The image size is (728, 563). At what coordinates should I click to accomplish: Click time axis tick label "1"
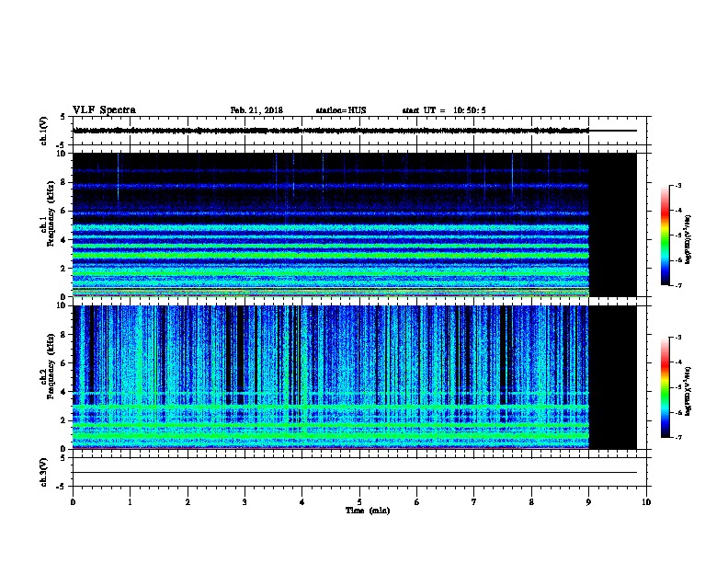tap(130, 501)
